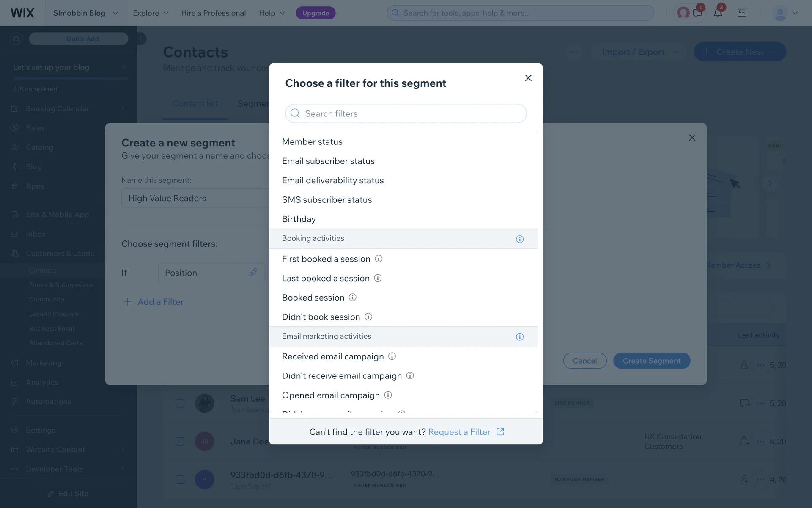
Task: Open Automations from the sidebar
Action: tap(48, 401)
